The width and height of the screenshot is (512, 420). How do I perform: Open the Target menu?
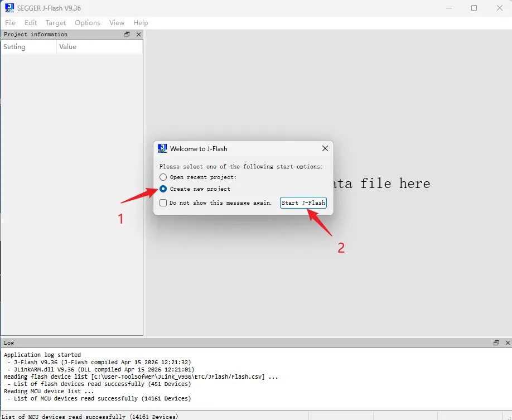coord(56,22)
